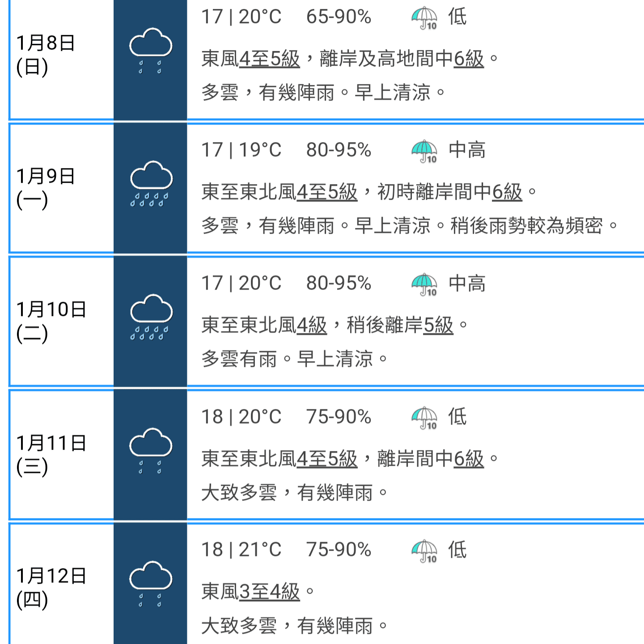Open the 5級 offshore wind link for 1月10日
Viewport: 644px width, 644px height.
point(438,325)
